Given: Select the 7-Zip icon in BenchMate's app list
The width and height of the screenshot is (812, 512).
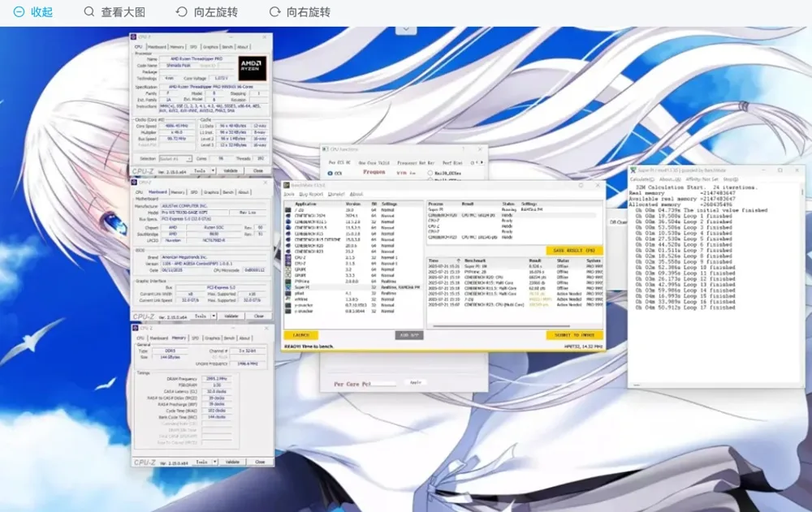Looking at the screenshot, I should pos(288,209).
